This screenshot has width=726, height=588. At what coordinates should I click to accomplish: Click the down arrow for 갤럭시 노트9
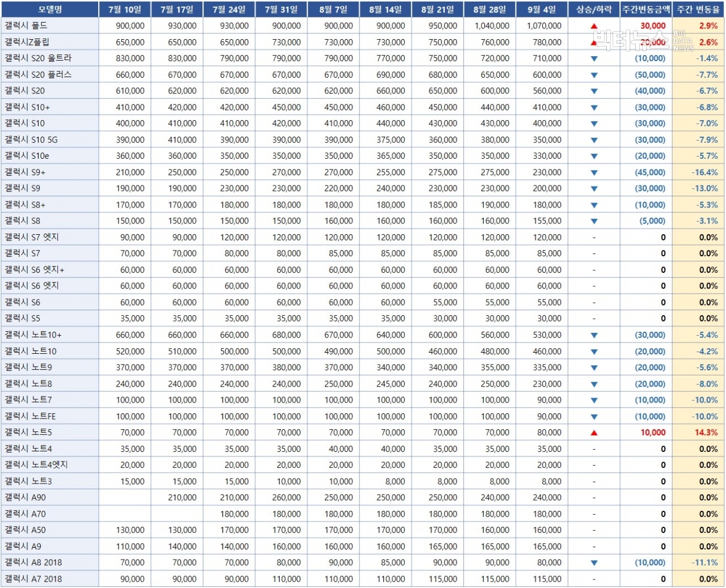point(594,367)
